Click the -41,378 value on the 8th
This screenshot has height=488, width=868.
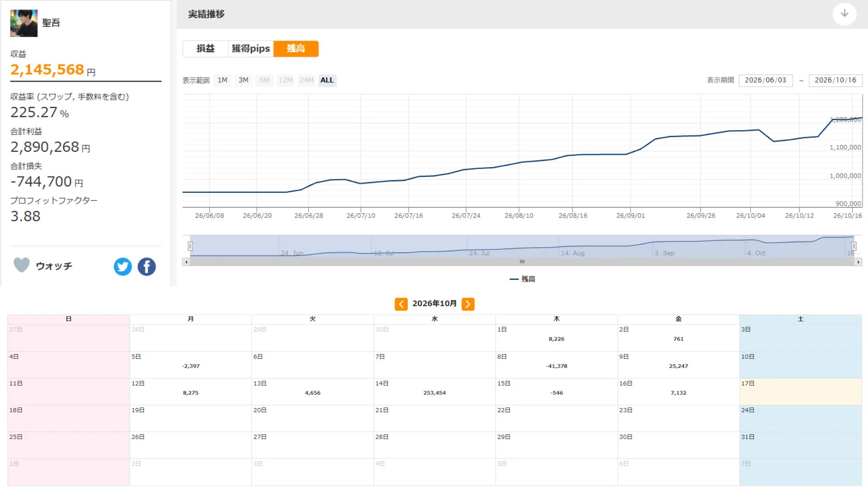point(557,366)
